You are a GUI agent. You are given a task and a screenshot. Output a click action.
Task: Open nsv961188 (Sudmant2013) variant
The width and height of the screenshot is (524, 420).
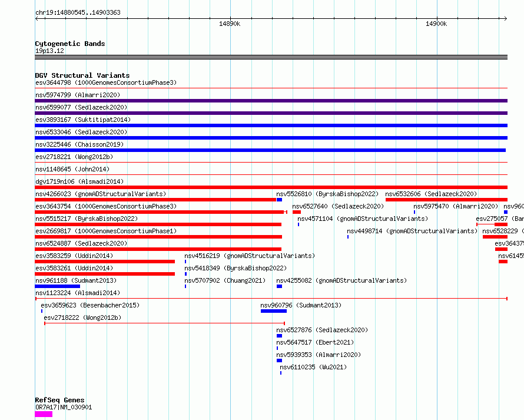pyautogui.click(x=76, y=280)
